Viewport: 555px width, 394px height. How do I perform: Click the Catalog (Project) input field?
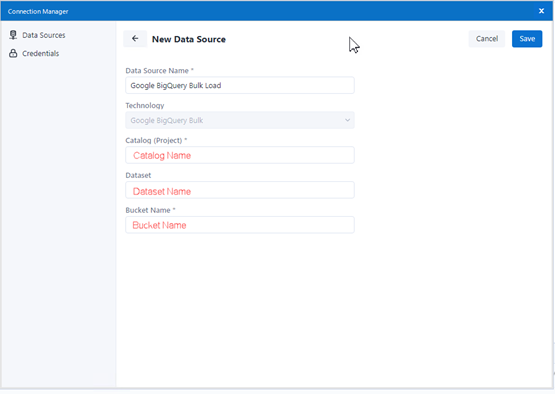[x=240, y=155]
